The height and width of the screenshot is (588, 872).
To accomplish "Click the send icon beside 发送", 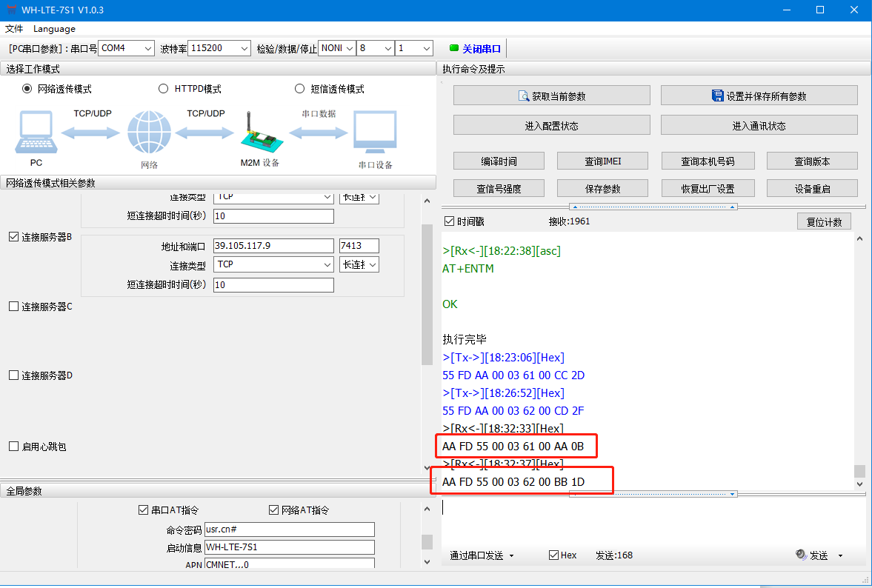I will [x=801, y=555].
